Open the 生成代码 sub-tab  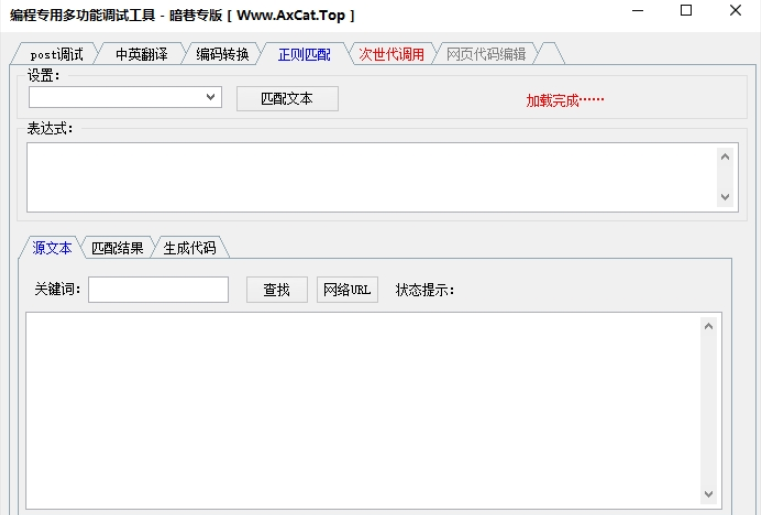(x=189, y=248)
